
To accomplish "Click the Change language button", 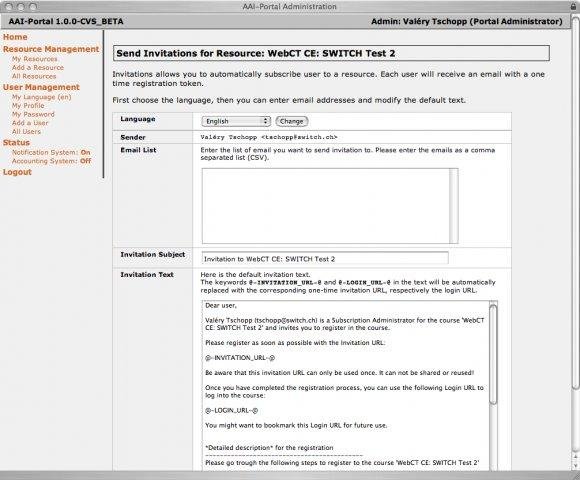I will coord(292,121).
